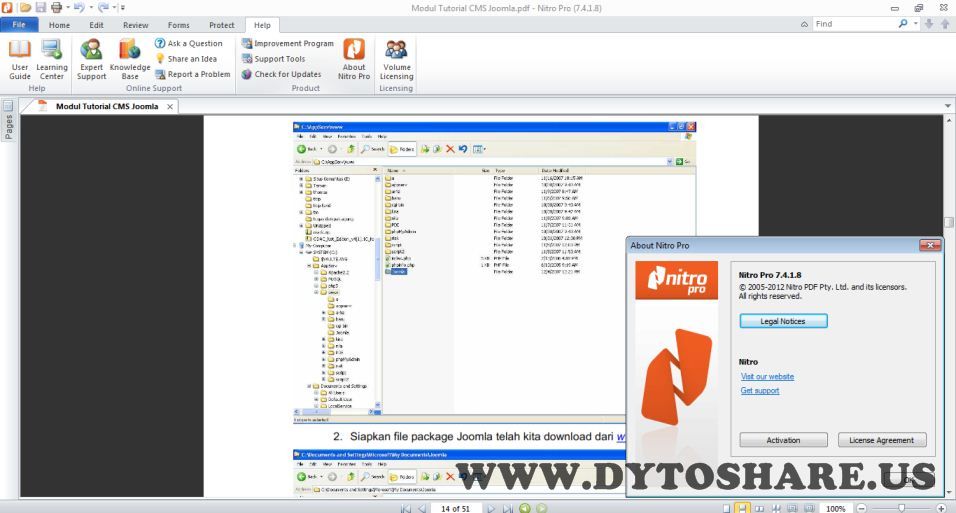Viewport: 956px width, 513px height.
Task: Click the Activation button
Action: point(783,440)
